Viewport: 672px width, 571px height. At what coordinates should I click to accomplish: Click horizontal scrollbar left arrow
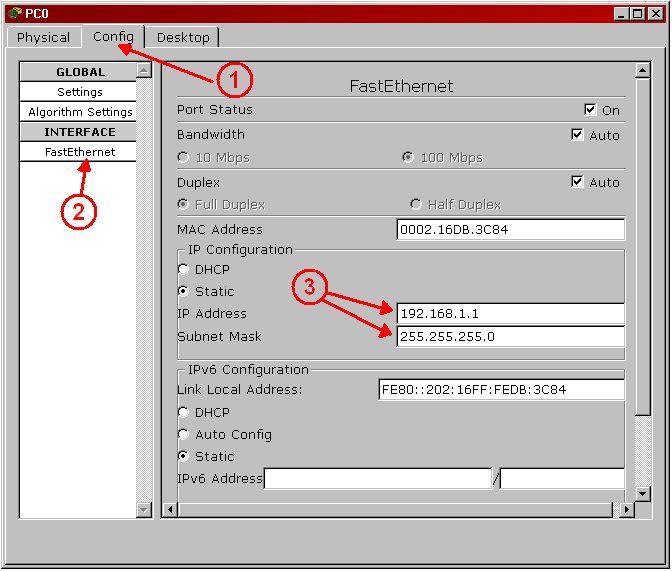(x=171, y=510)
